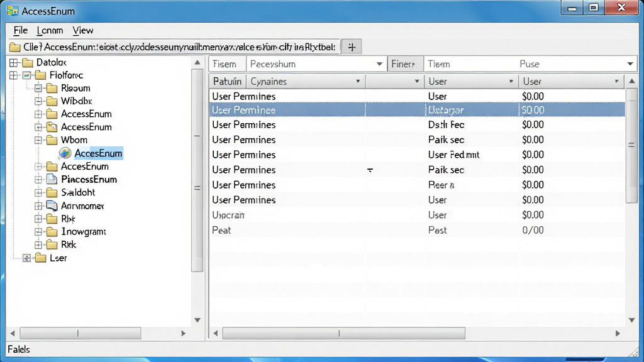Click the Inowgramt folder icon
The image size is (644, 362).
pyautogui.click(x=52, y=232)
